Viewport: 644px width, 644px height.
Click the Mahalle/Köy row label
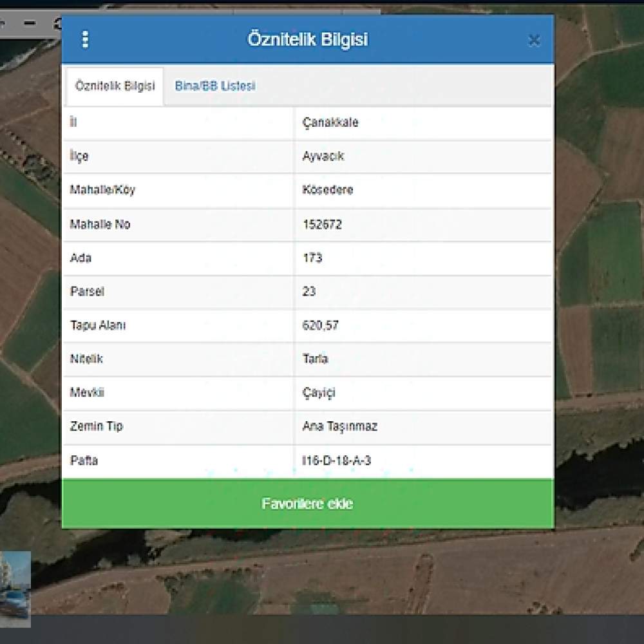click(102, 190)
